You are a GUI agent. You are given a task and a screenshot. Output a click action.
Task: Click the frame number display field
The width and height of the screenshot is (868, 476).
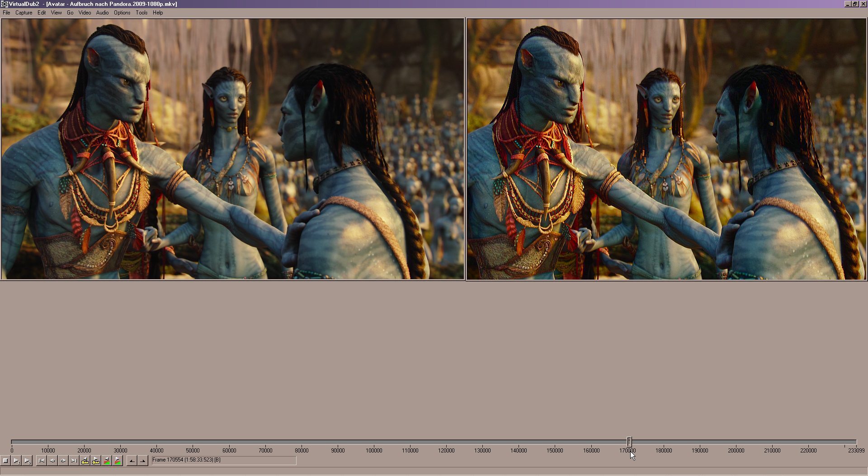click(224, 460)
